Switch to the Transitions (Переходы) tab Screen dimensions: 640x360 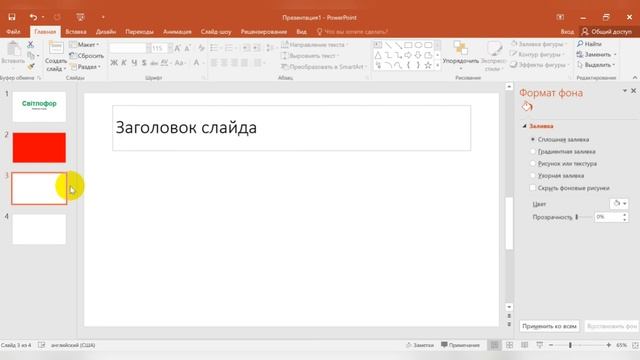(x=139, y=31)
